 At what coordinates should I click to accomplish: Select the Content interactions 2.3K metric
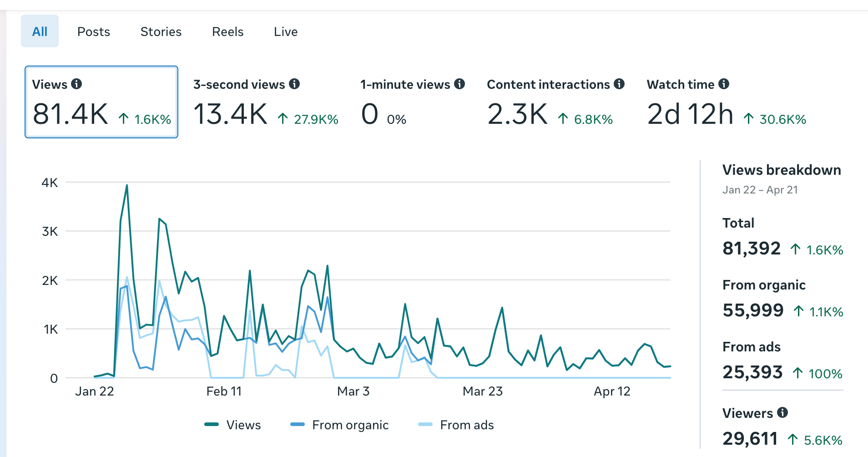555,103
